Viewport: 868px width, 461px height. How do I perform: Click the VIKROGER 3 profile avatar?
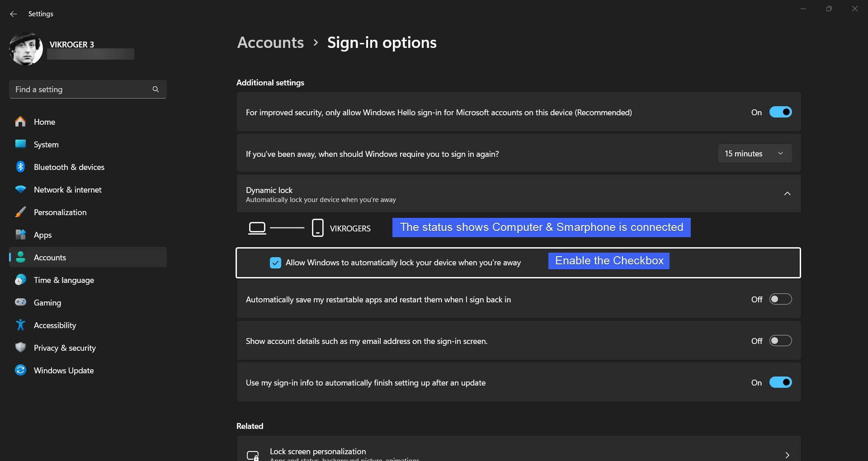(26, 49)
